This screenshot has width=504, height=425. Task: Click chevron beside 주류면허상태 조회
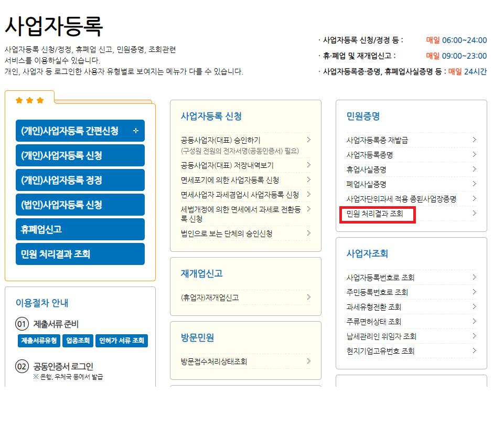475,321
